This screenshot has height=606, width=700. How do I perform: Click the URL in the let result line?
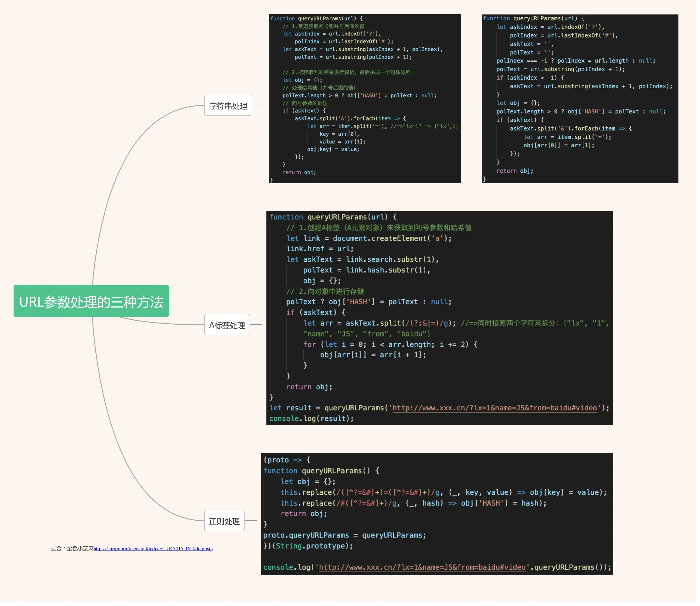(x=494, y=408)
